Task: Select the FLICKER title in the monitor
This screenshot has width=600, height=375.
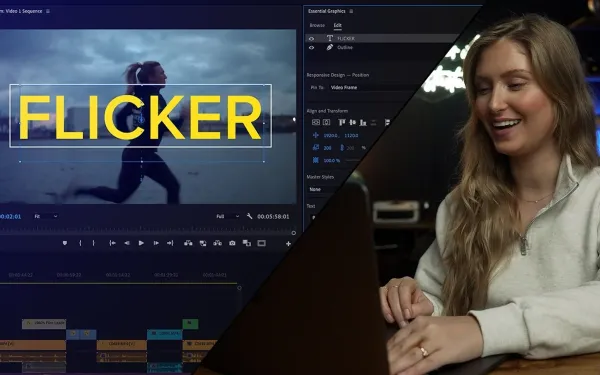Action: point(140,117)
